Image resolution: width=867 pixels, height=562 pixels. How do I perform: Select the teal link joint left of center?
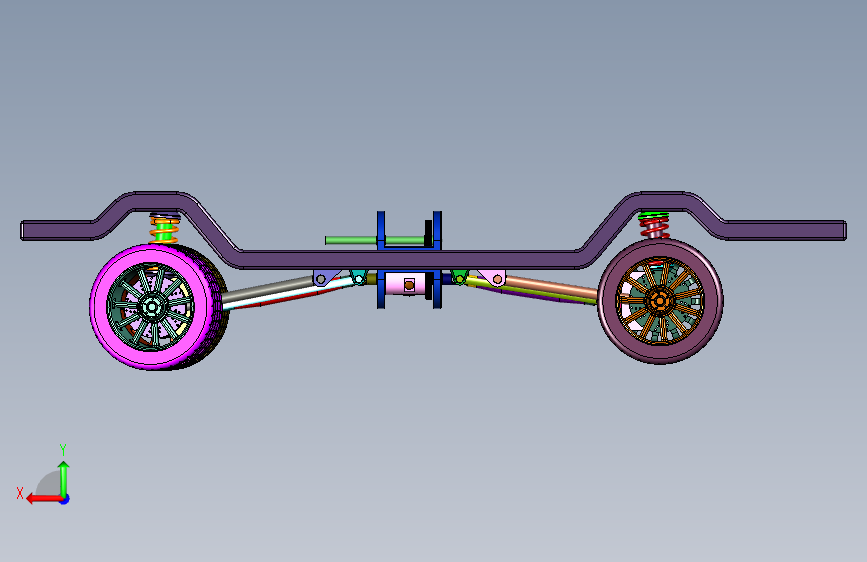(x=358, y=277)
